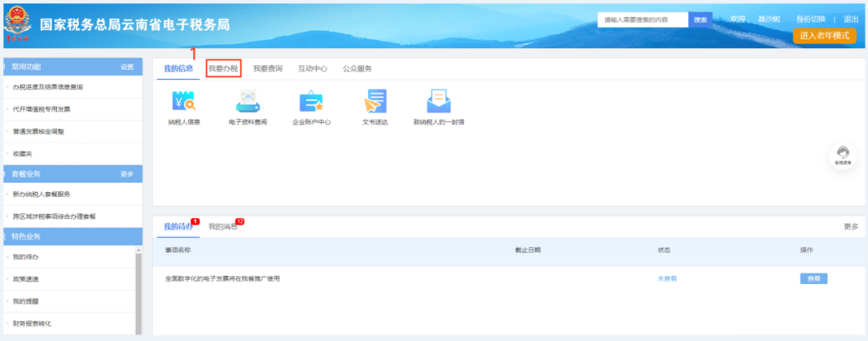Click the 常用功能 section header
The width and height of the screenshot is (868, 341).
pyautogui.click(x=72, y=67)
